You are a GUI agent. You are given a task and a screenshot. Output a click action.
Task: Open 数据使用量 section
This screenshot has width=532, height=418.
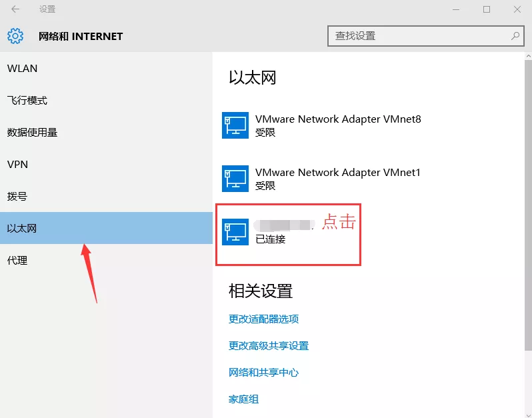click(x=32, y=133)
